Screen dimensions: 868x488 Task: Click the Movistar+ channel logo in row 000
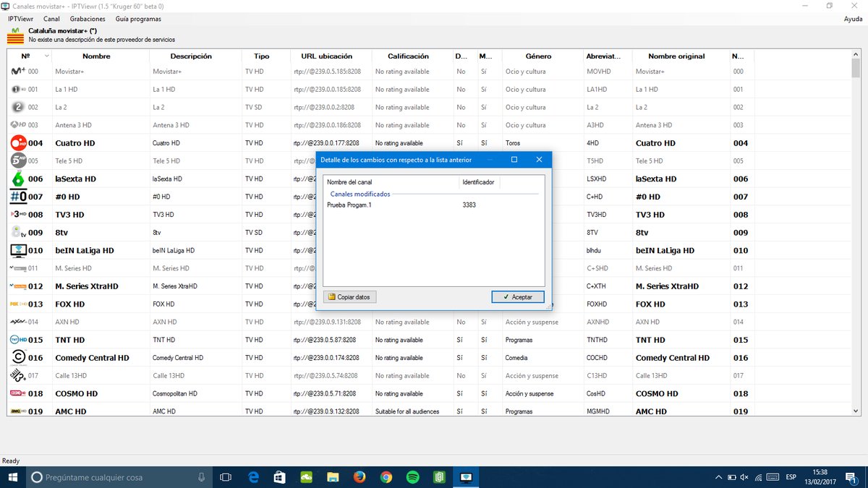(18, 72)
